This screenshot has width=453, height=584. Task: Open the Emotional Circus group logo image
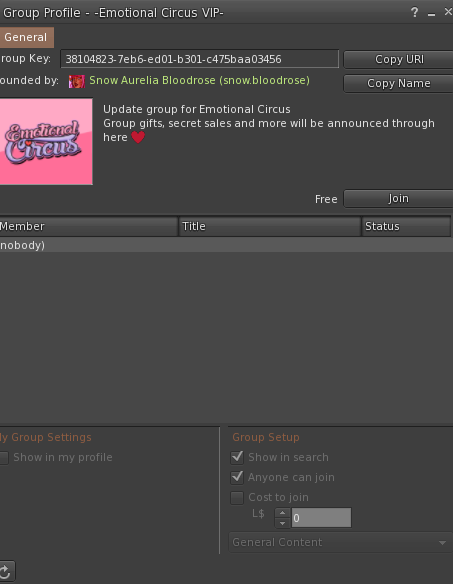point(46,142)
